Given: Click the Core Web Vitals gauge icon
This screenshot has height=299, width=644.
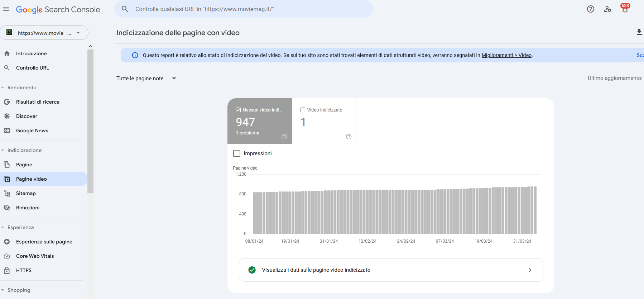Looking at the screenshot, I should click(x=7, y=256).
